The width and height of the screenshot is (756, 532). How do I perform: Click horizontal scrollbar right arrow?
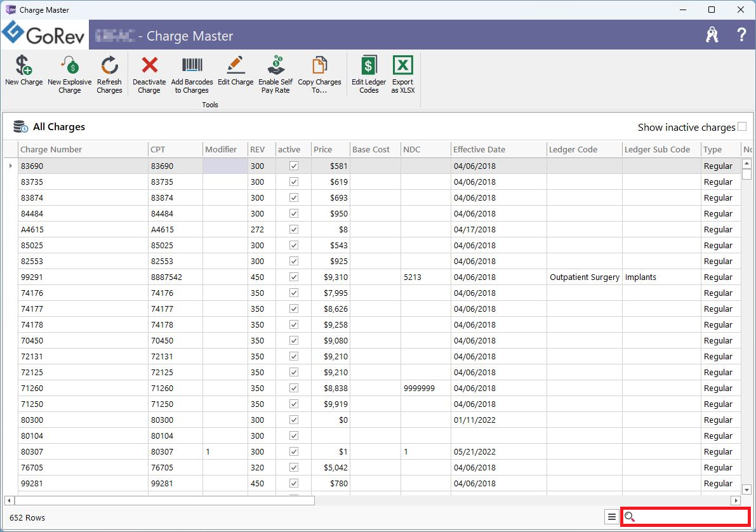[x=736, y=501]
